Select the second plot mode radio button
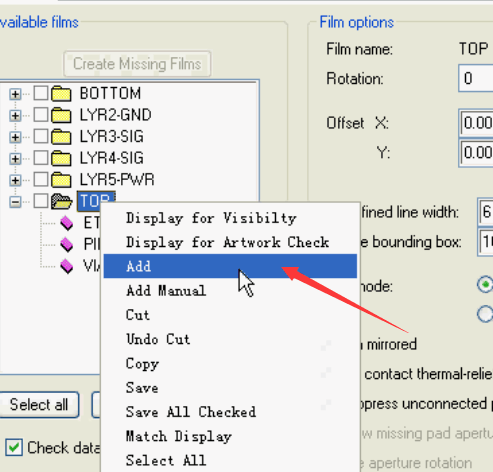 tap(485, 314)
